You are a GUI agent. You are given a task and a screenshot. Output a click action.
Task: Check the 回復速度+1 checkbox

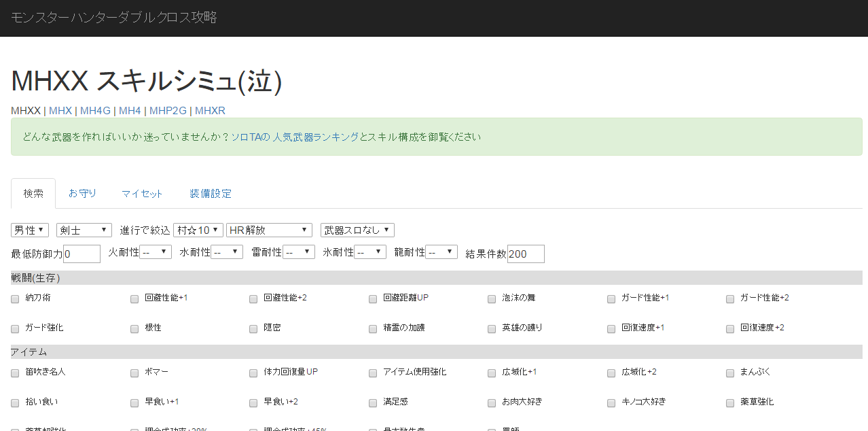coord(611,329)
